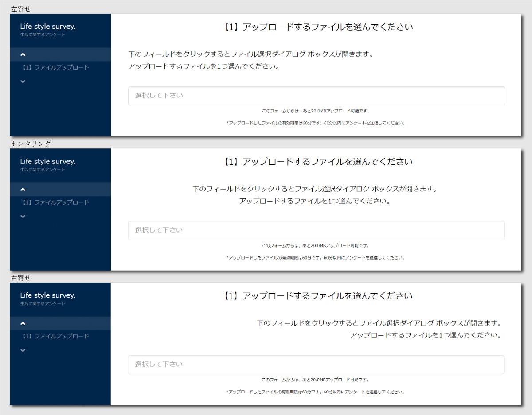The height and width of the screenshot is (415, 532).
Task: Click the up chevron in the 右寄せ panel sidebar
Action: click(23, 323)
